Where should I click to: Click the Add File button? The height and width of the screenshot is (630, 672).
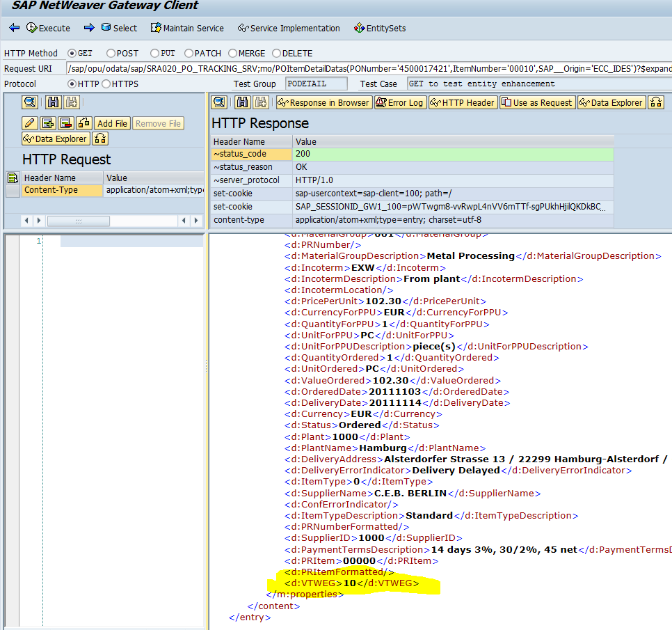pyautogui.click(x=112, y=123)
